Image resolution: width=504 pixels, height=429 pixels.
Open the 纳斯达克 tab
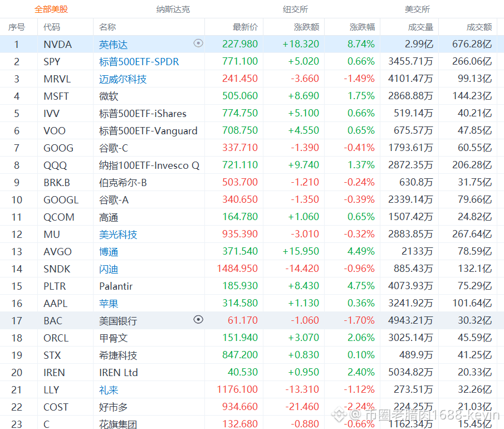click(173, 9)
